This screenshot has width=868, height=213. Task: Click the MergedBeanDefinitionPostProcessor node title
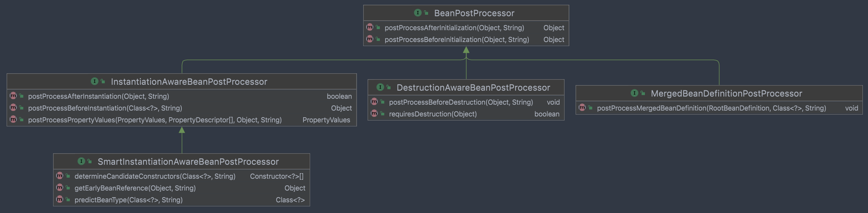click(x=726, y=94)
